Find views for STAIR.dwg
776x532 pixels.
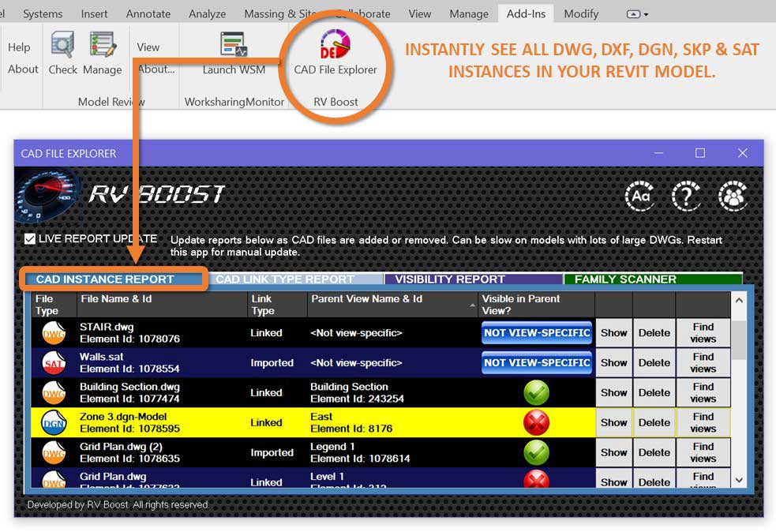pyautogui.click(x=703, y=333)
